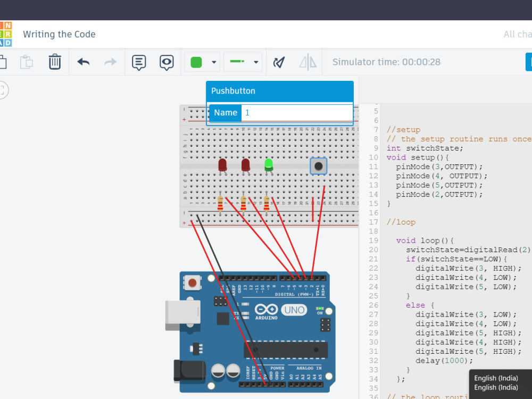
Task: Click the Tinkercad logo
Action: tap(6, 34)
